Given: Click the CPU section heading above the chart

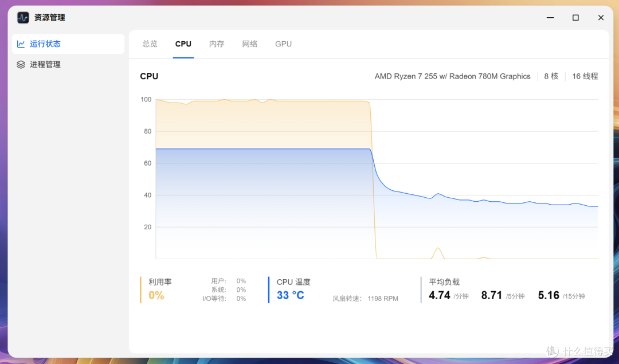Looking at the screenshot, I should click(x=149, y=76).
